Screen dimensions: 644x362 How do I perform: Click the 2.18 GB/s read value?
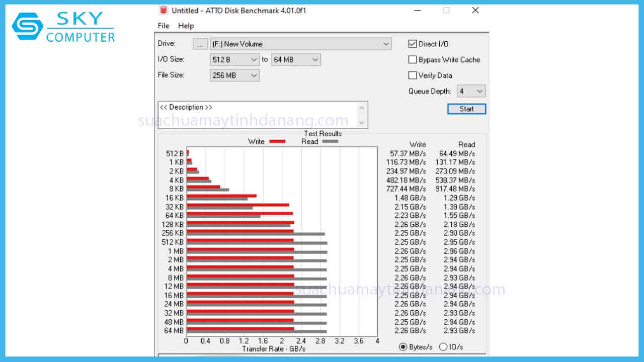pyautogui.click(x=459, y=224)
